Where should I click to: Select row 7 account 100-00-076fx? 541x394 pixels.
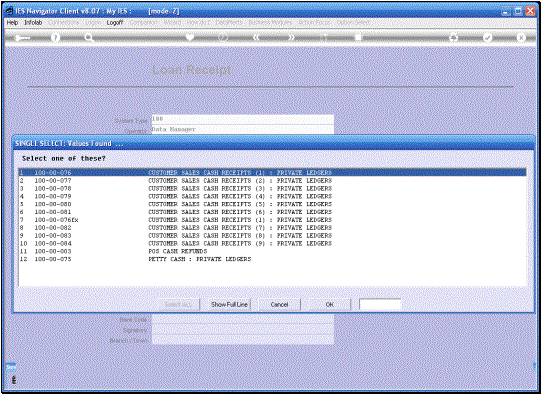(x=272, y=220)
